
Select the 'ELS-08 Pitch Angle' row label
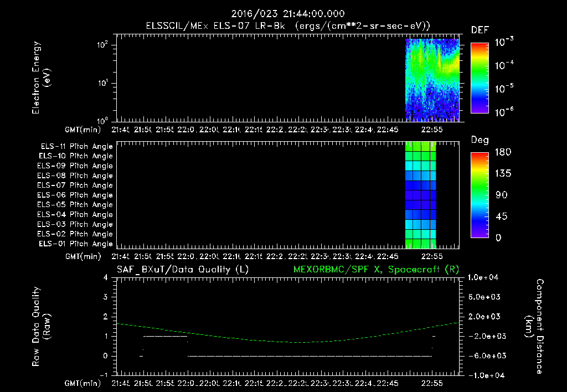[75, 176]
